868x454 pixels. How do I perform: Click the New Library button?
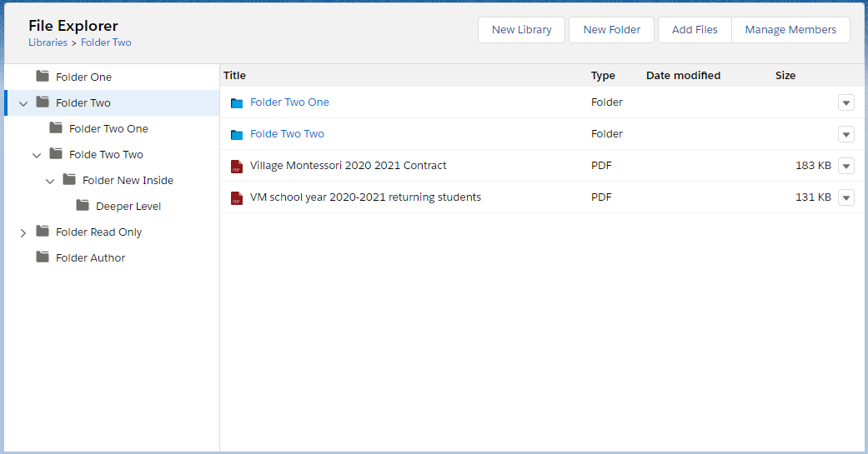521,30
